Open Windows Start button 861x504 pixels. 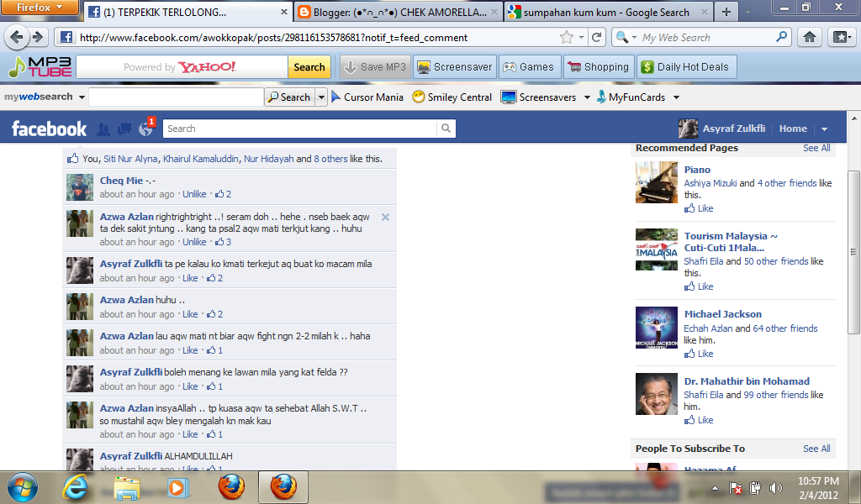click(23, 487)
